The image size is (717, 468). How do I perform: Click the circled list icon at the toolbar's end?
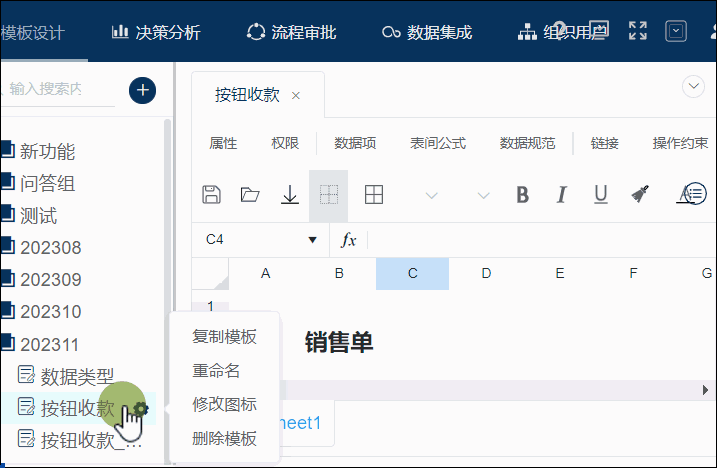point(695,194)
